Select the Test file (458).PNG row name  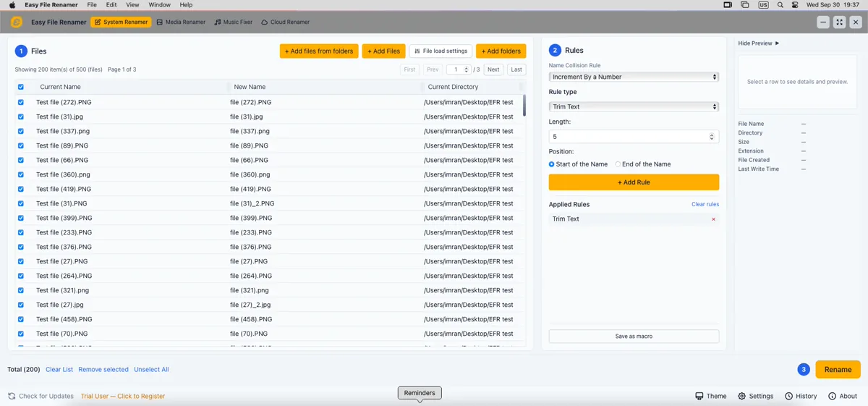[x=64, y=319]
